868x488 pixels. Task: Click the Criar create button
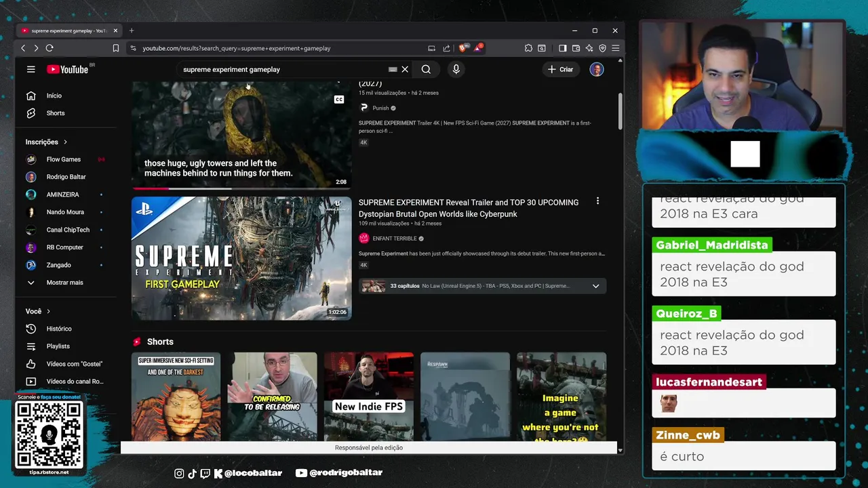coord(561,69)
